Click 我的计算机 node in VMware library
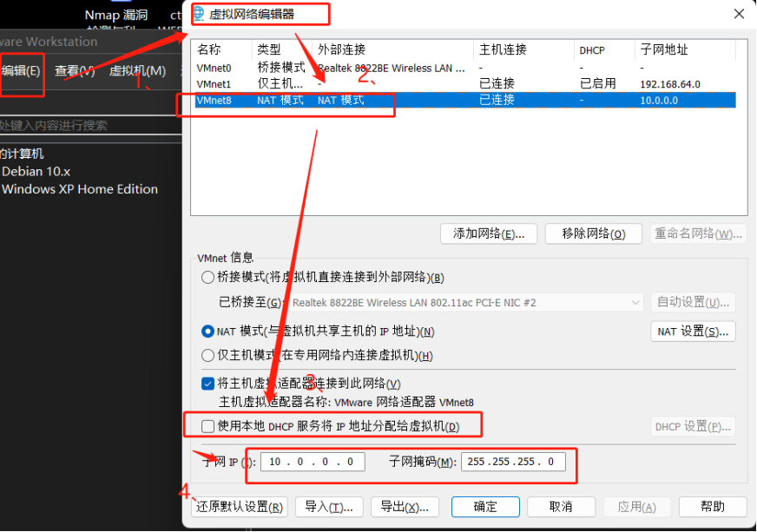This screenshot has height=532, width=757. coord(22,154)
